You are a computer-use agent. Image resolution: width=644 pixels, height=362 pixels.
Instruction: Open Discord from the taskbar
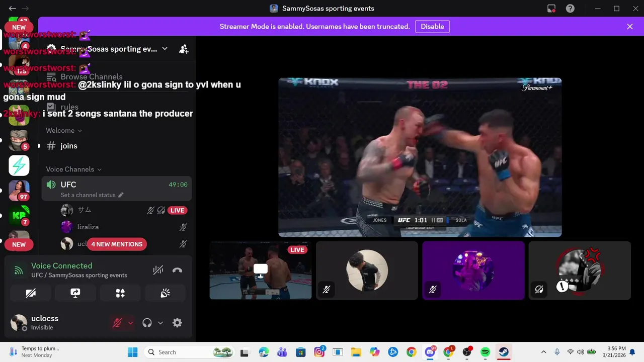(x=430, y=352)
